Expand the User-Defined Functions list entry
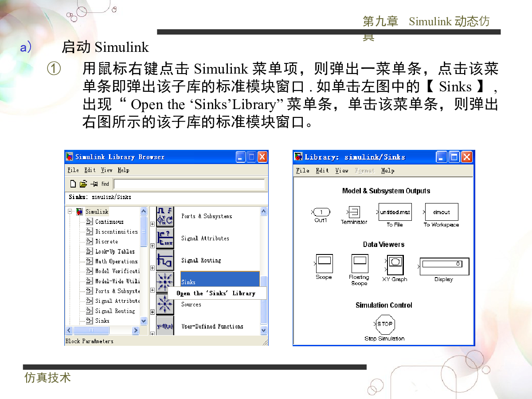Image resolution: width=532 pixels, height=399 pixels. 153,334
